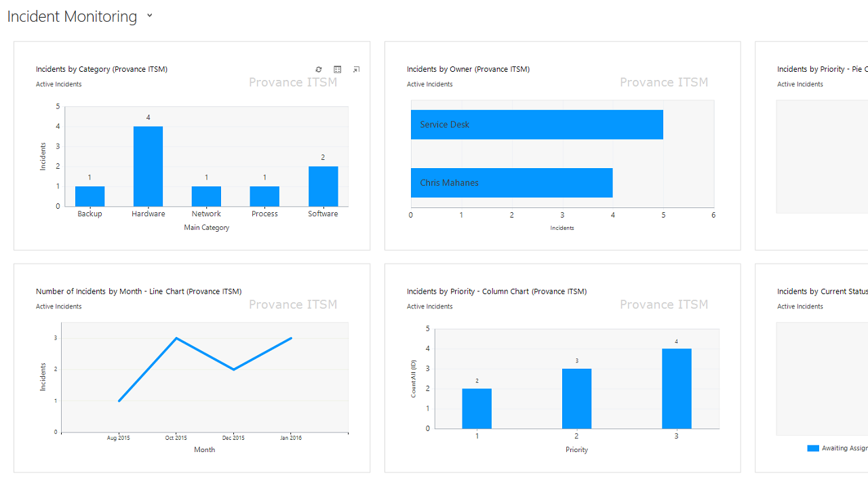This screenshot has width=868, height=488.
Task: Click the Network category bar
Action: (206, 195)
